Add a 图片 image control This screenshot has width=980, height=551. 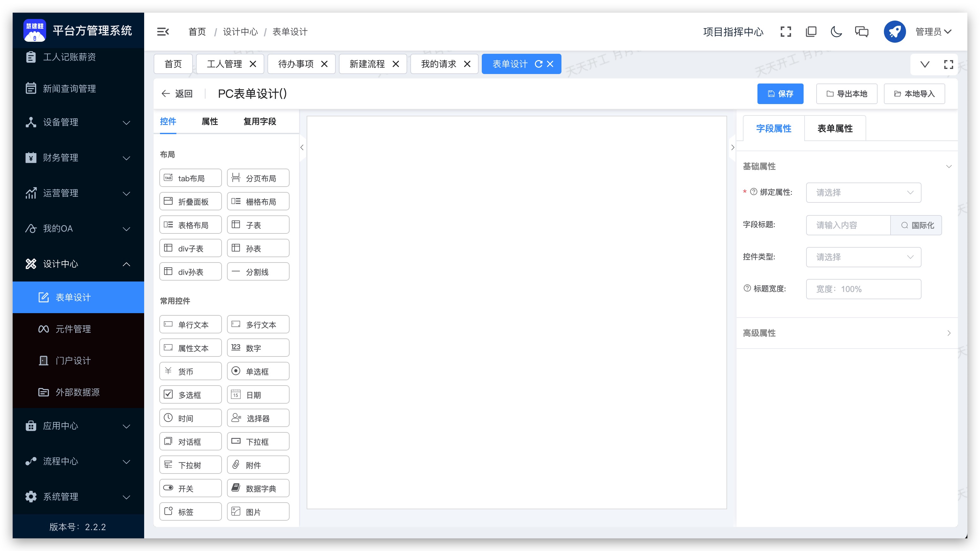[258, 512]
